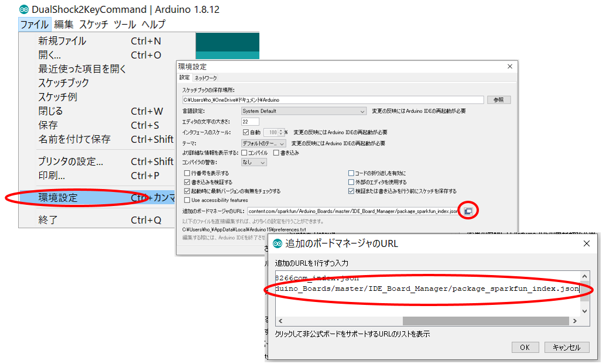This screenshot has height=364, width=606.
Task: Enable Use accessibility features checkbox
Action: point(187,200)
